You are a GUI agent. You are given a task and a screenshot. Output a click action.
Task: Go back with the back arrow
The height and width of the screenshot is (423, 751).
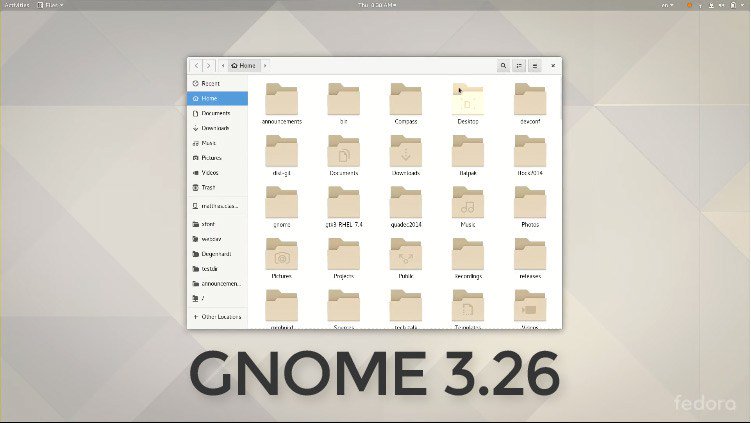point(196,66)
